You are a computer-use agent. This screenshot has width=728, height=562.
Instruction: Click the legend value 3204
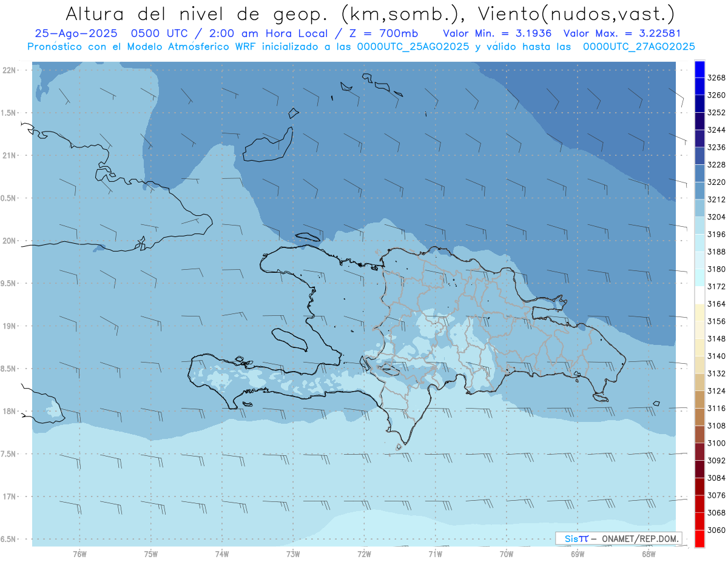point(716,217)
